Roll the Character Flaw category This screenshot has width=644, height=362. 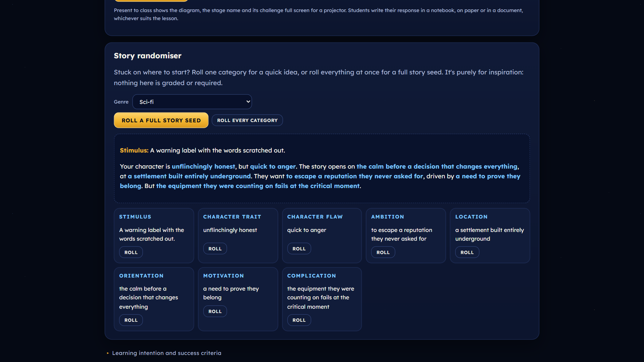[299, 249]
